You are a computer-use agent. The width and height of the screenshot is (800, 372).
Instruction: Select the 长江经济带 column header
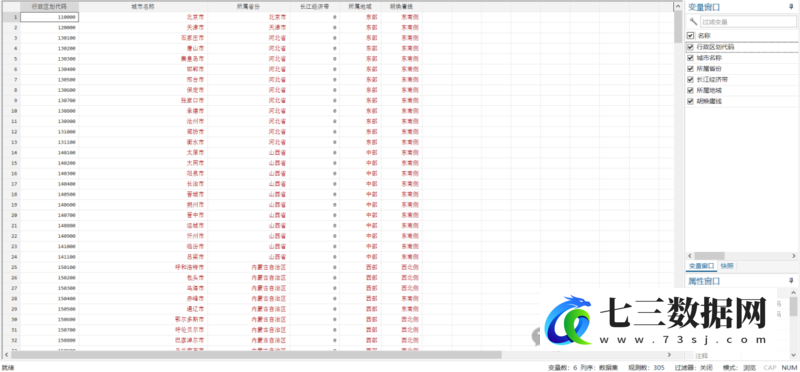click(x=314, y=7)
